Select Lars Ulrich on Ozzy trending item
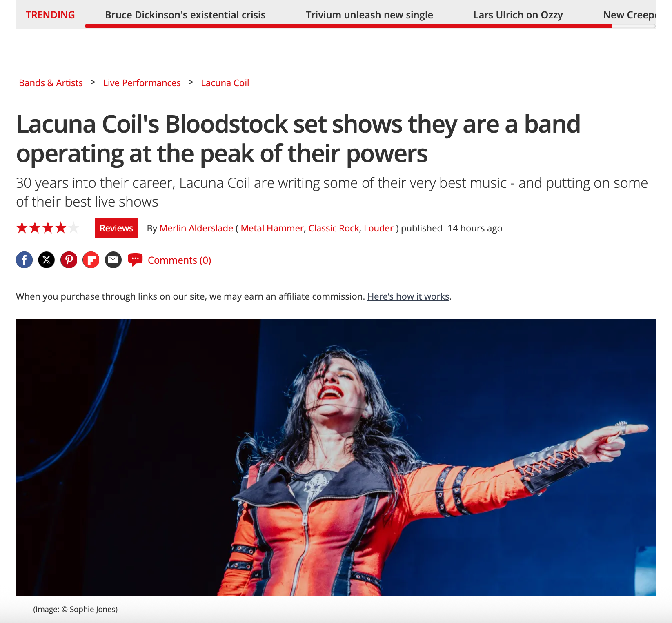 tap(518, 15)
